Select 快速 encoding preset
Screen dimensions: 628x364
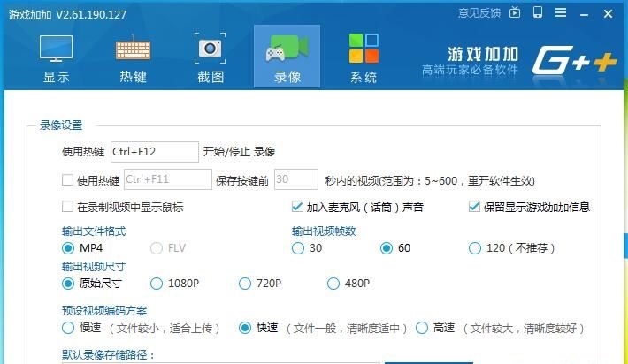point(245,328)
